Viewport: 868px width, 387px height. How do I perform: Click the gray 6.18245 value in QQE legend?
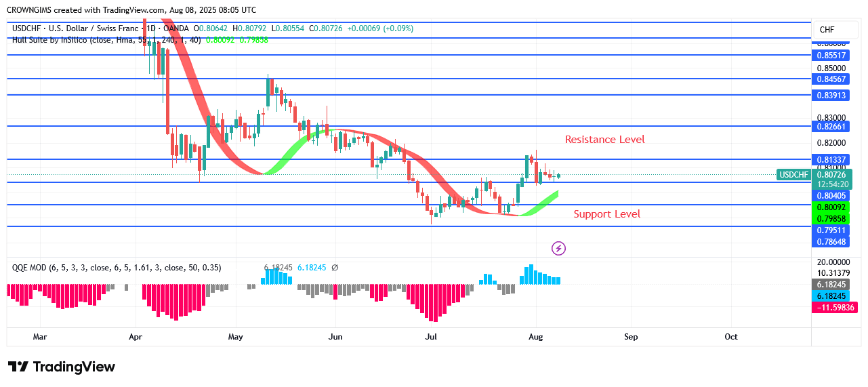coord(278,268)
